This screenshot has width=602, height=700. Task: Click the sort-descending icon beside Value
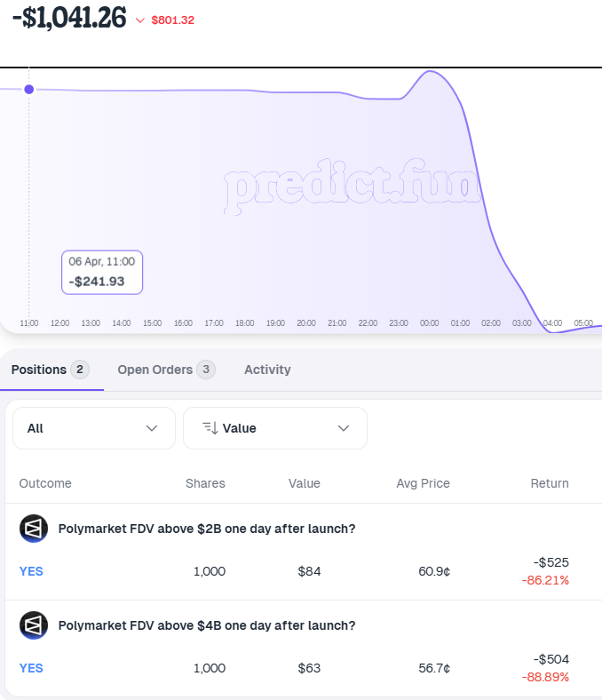(x=210, y=428)
